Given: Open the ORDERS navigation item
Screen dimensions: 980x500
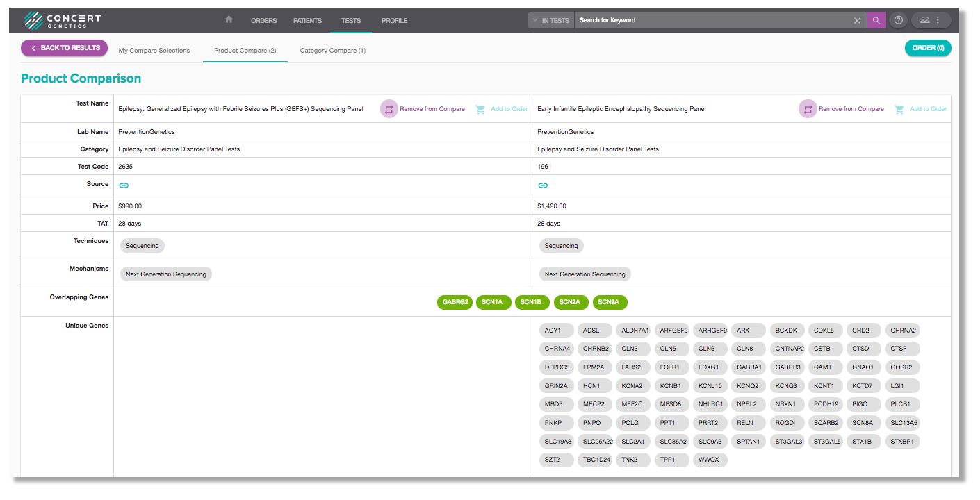Looking at the screenshot, I should pyautogui.click(x=264, y=21).
